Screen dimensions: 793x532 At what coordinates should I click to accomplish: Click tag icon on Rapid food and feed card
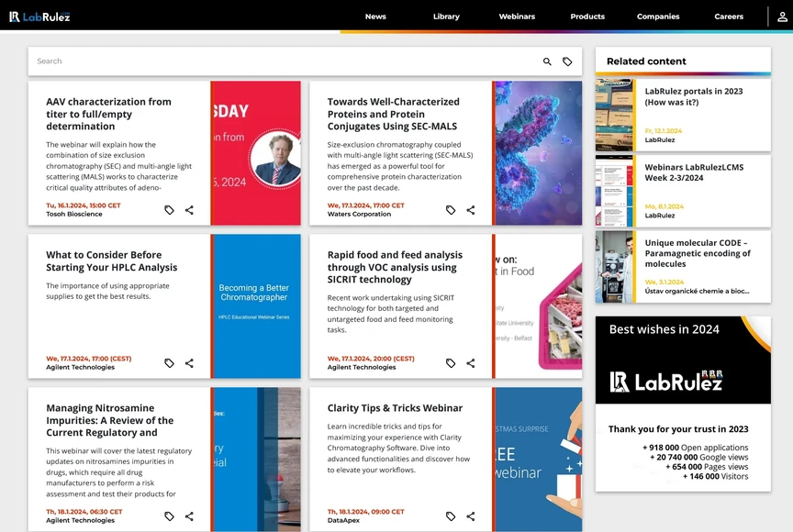tap(451, 363)
